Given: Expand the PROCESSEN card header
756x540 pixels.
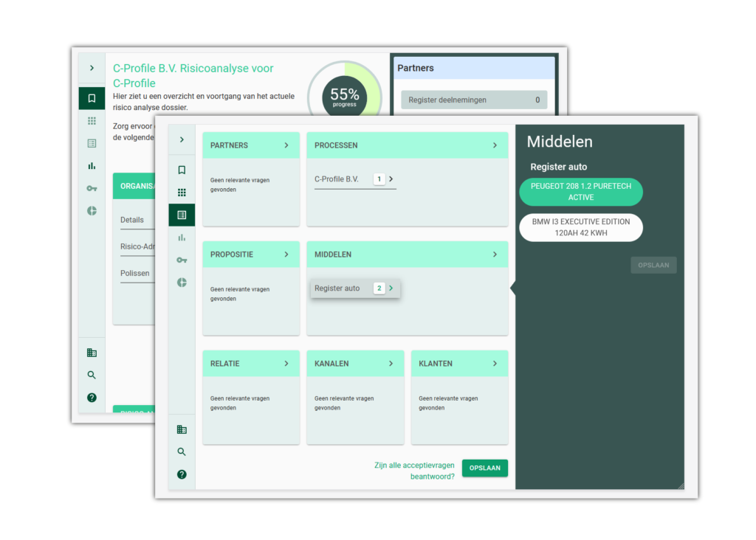Looking at the screenshot, I should [x=408, y=145].
